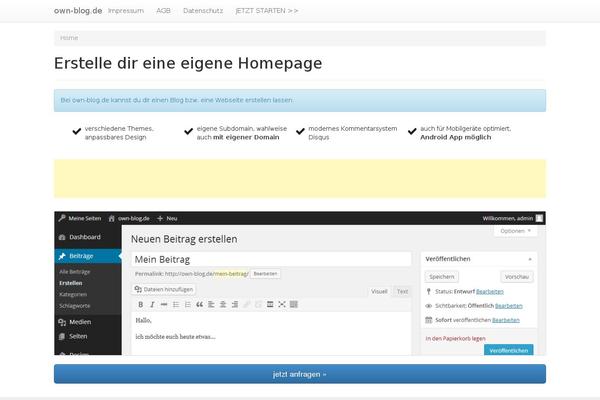Open the Impressum navigation link
The image size is (600, 400).
(x=126, y=11)
